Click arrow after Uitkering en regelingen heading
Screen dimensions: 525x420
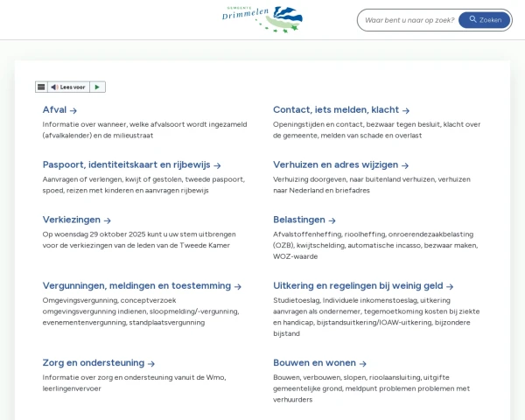(x=450, y=286)
